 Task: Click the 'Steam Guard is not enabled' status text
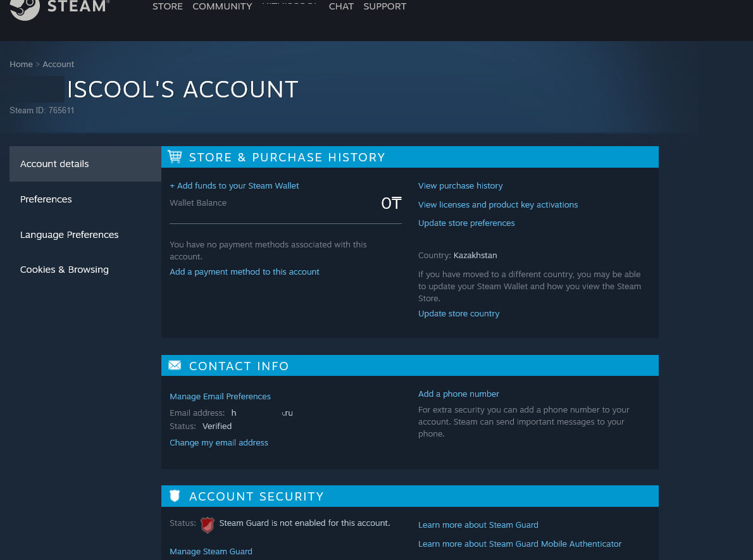coord(304,523)
